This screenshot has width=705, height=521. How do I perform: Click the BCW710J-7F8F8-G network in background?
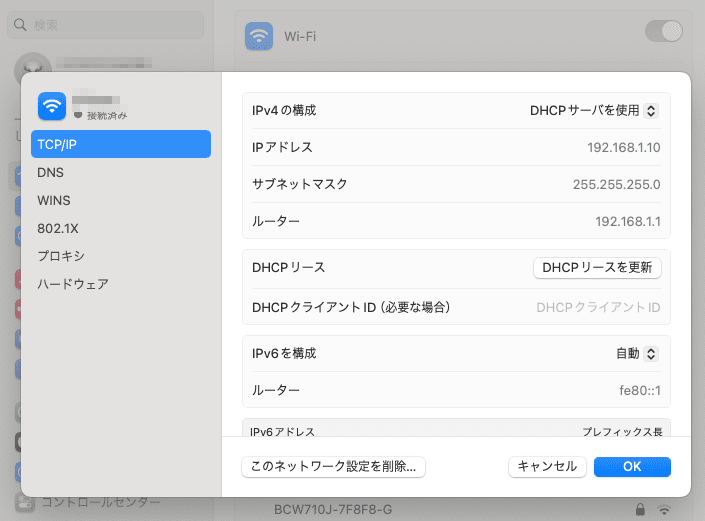pos(333,509)
